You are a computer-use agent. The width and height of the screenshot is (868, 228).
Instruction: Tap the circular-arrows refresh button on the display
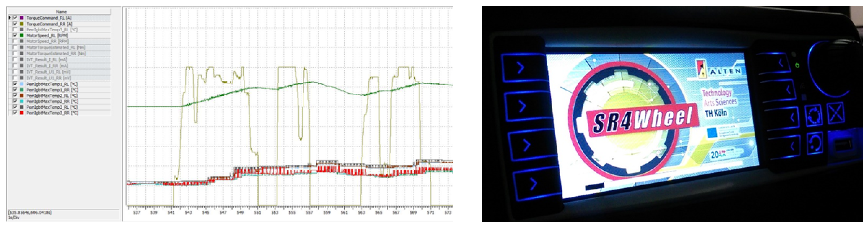pos(813,116)
